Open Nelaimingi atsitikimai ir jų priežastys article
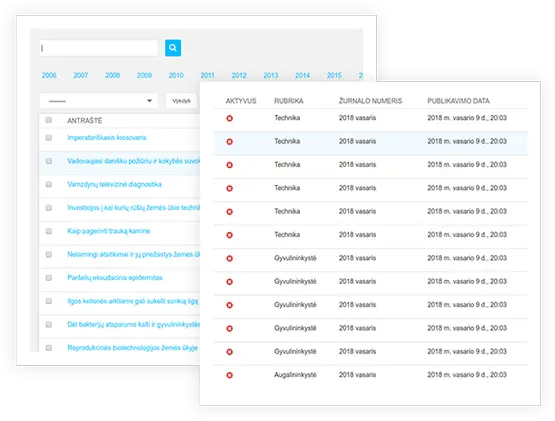 (x=134, y=254)
